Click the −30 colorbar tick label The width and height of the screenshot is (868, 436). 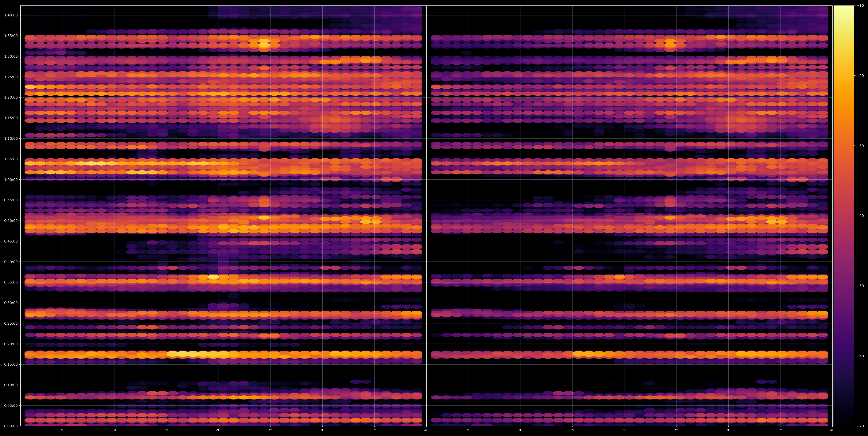coord(860,146)
